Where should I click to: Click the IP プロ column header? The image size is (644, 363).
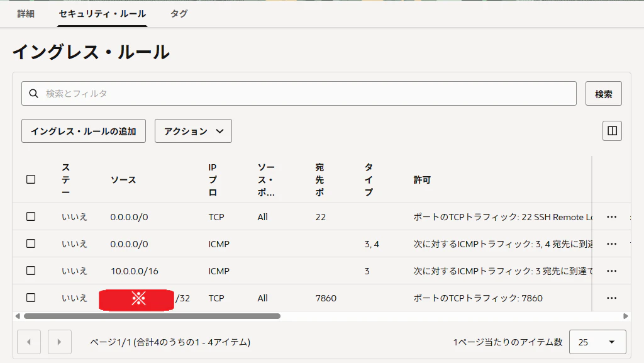[213, 180]
